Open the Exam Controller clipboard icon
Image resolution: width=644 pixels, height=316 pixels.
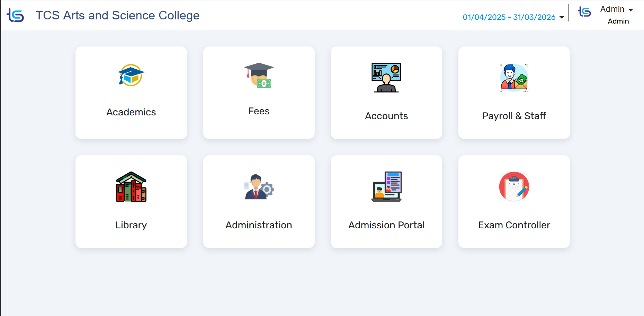coord(514,187)
